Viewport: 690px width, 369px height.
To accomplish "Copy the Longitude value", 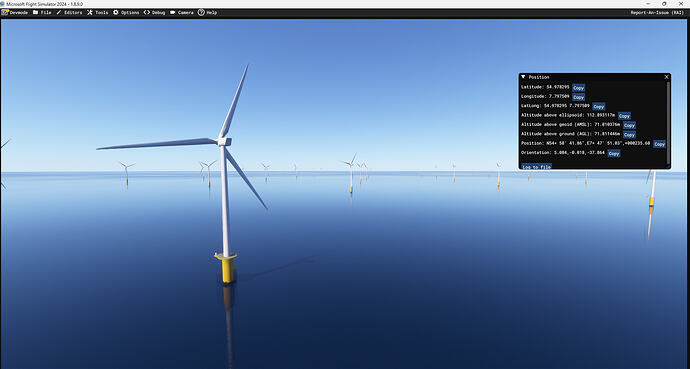I will pos(578,97).
